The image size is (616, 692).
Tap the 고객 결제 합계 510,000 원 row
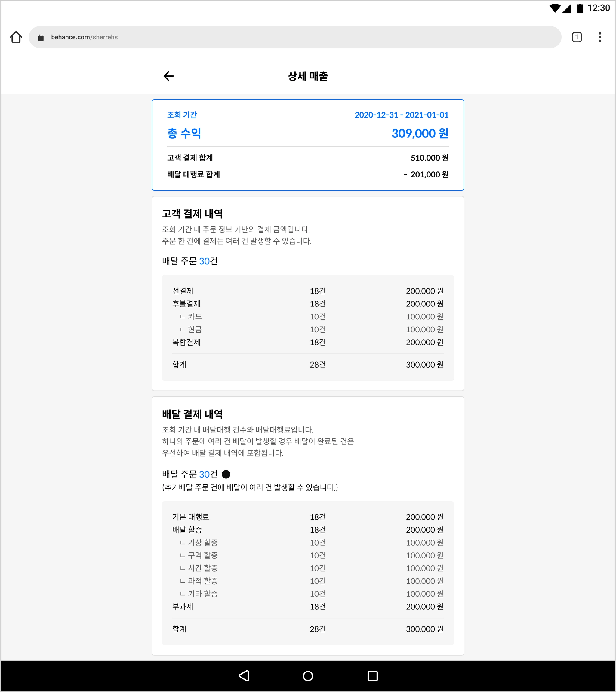pyautogui.click(x=307, y=158)
